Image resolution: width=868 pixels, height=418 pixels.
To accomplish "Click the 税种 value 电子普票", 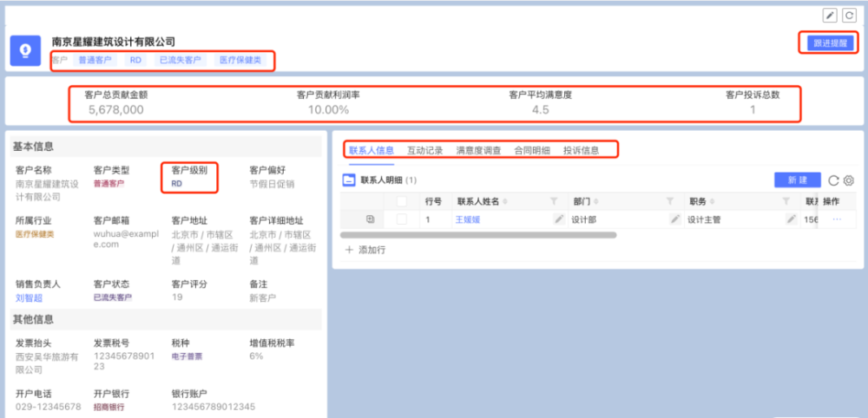I will tap(187, 356).
